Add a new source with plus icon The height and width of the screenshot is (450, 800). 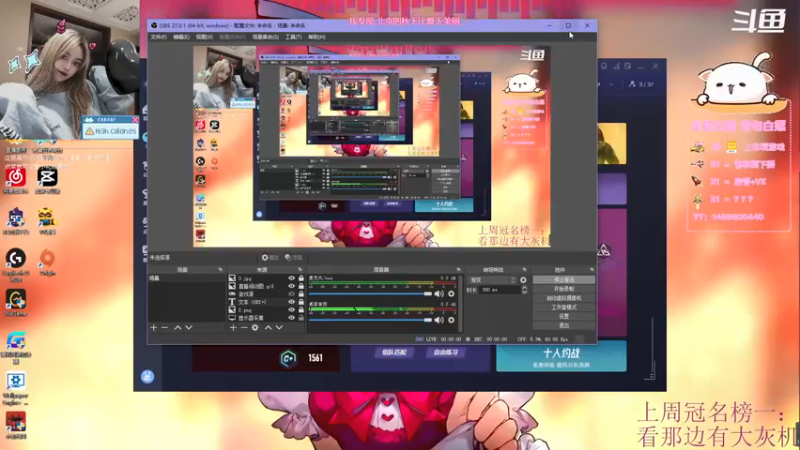[233, 328]
